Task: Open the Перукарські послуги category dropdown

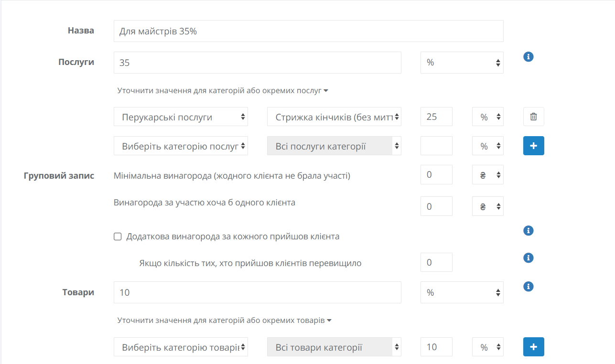Action: click(x=181, y=117)
